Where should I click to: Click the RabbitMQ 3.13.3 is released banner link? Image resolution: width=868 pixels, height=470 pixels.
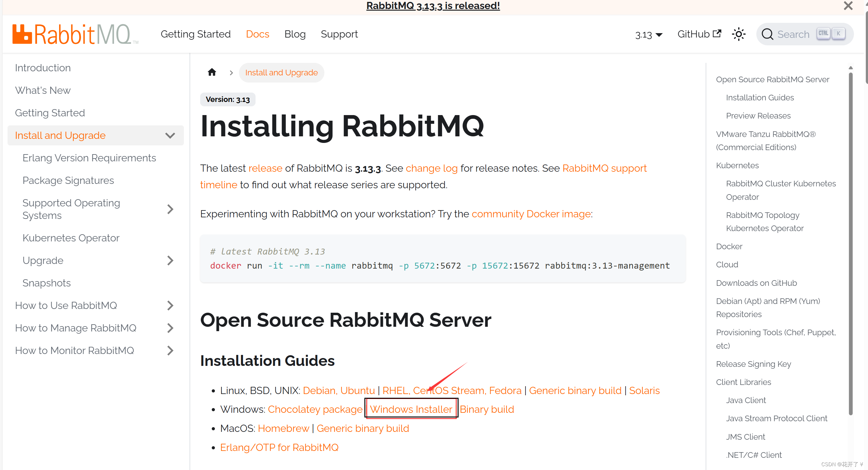click(x=433, y=6)
